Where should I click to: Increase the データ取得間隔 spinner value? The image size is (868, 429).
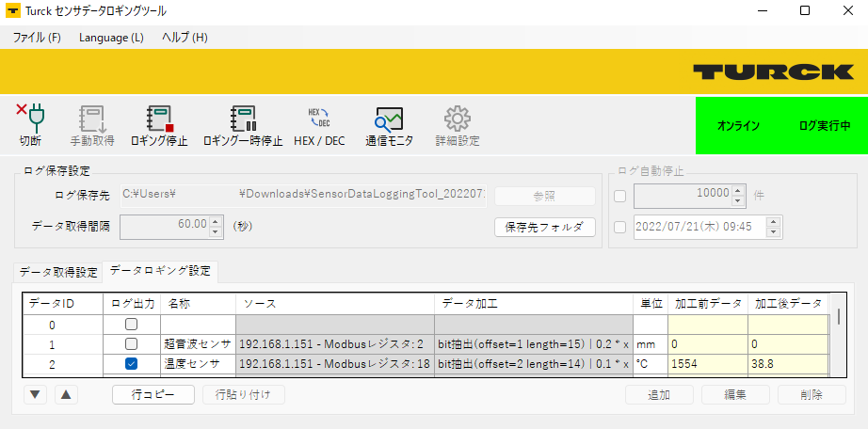tap(216, 220)
